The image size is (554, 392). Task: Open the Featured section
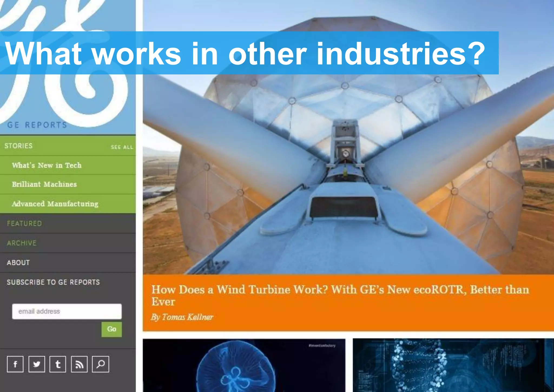24,223
